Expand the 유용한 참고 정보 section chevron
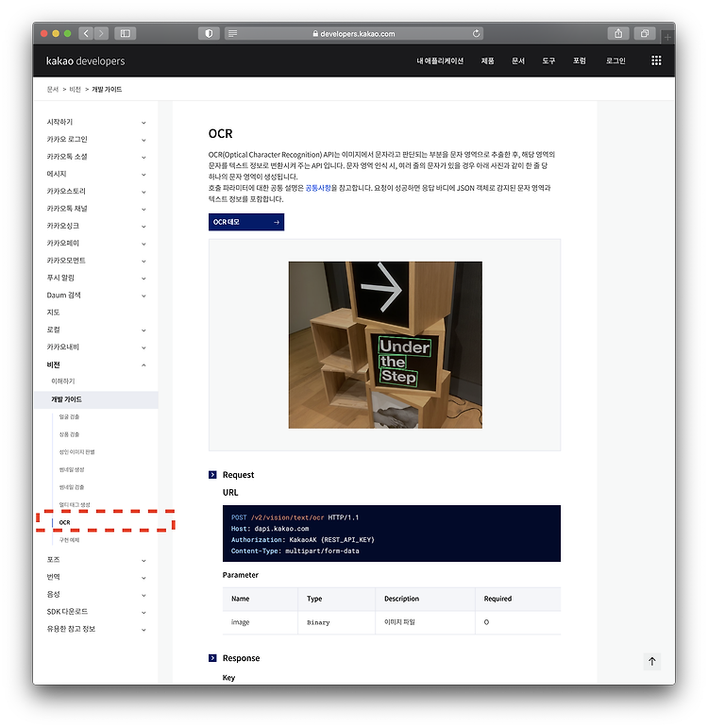This screenshot has width=708, height=728. click(143, 630)
